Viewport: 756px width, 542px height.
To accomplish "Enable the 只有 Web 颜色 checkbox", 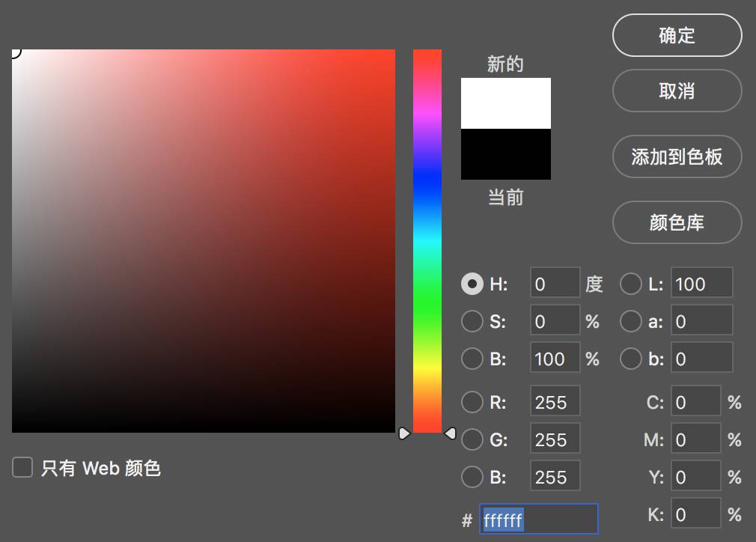I will point(22,467).
